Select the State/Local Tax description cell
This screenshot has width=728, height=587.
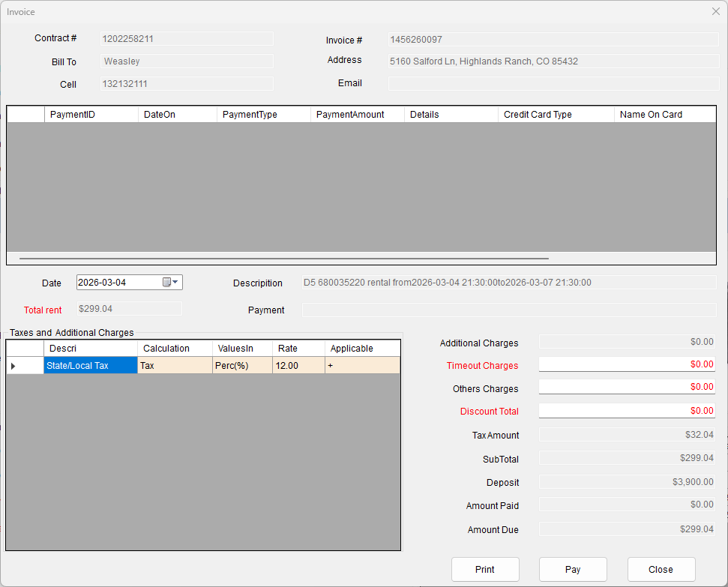click(91, 366)
